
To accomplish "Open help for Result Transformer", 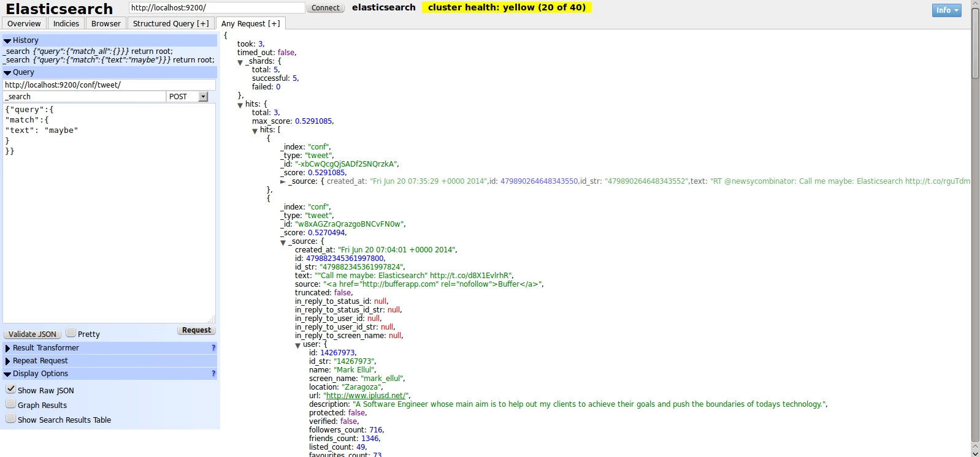I will click(213, 348).
